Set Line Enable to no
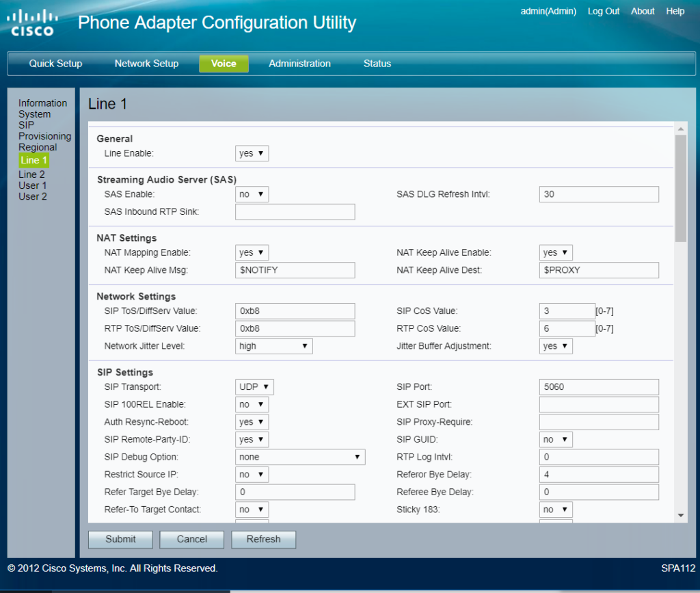 coord(252,153)
